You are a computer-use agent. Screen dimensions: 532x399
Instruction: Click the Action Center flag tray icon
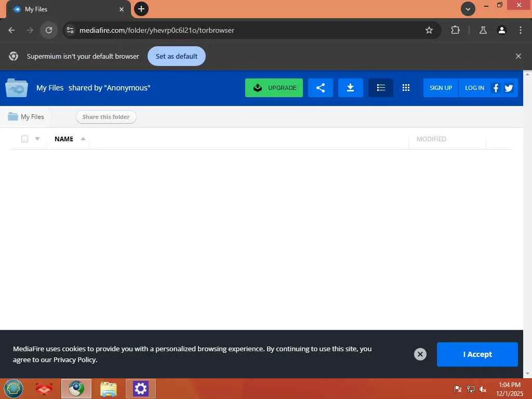[458, 389]
